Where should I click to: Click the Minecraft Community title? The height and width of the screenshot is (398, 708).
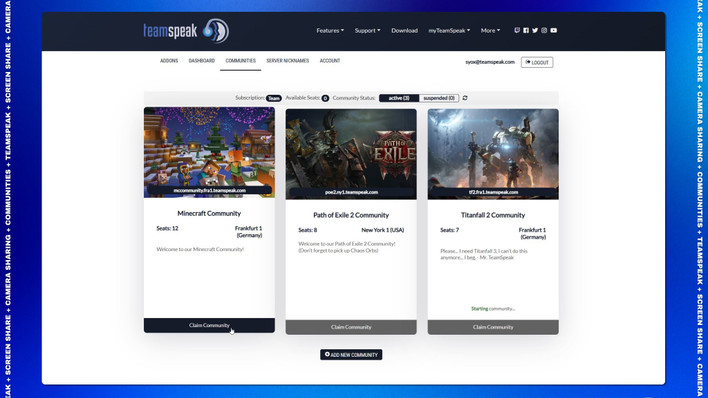point(209,213)
